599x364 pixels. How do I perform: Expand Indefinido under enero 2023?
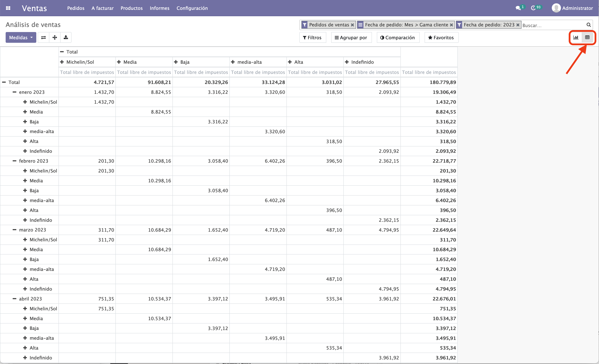coord(29,151)
